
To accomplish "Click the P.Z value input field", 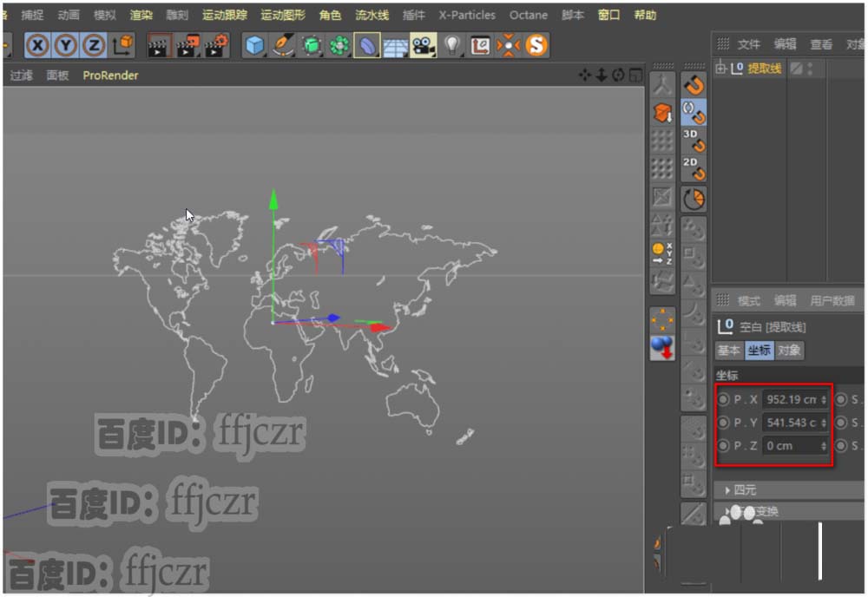I will click(790, 446).
